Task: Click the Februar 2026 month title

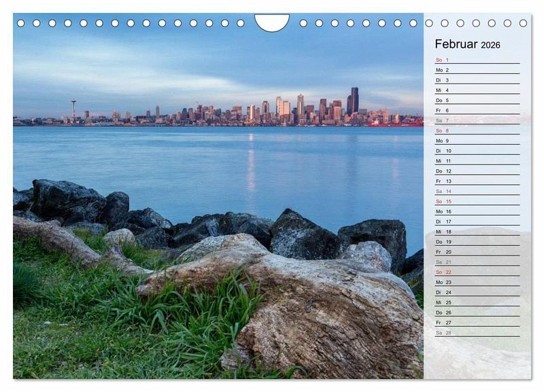Action: coord(467,45)
